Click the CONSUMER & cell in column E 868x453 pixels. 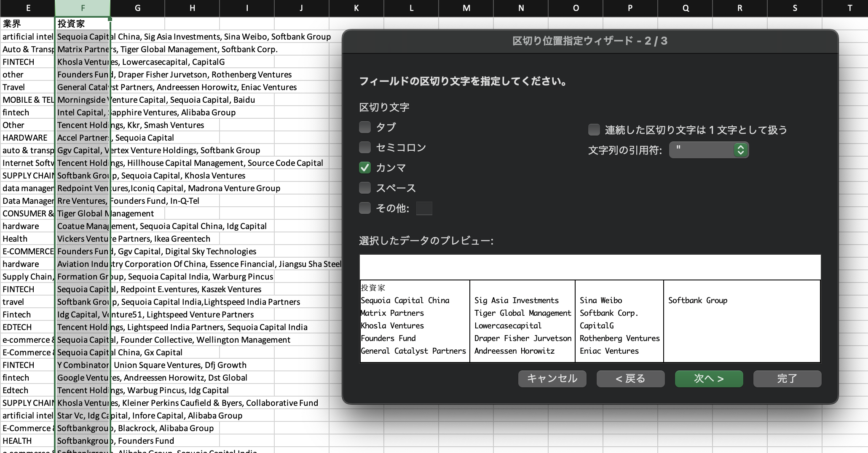click(28, 213)
